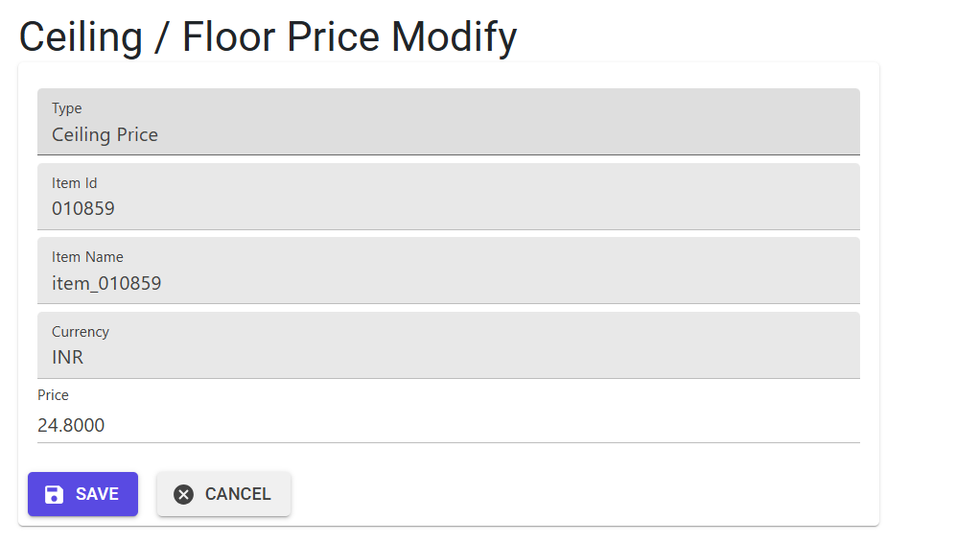Viewport: 980px width, 543px height.
Task: Click the underline beneath the Price input
Action: coord(449,442)
